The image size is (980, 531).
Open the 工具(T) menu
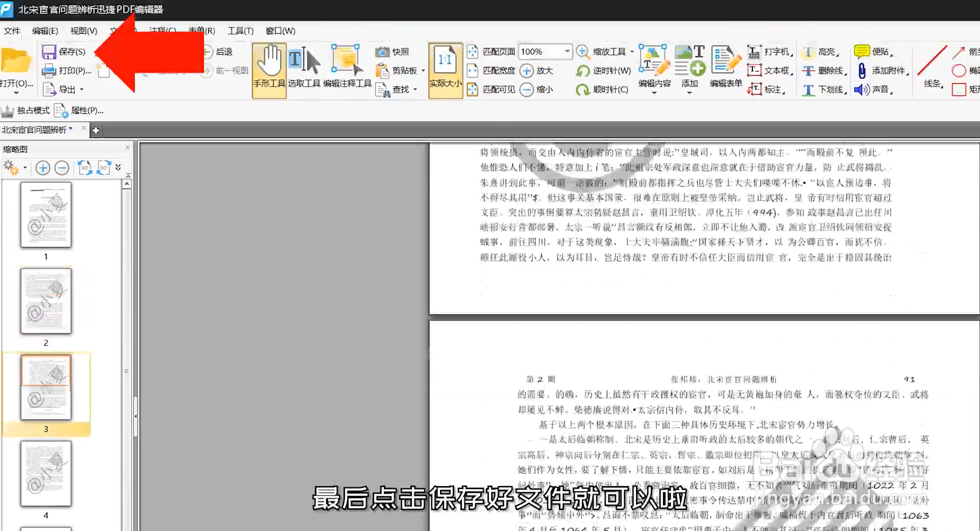[x=240, y=31]
